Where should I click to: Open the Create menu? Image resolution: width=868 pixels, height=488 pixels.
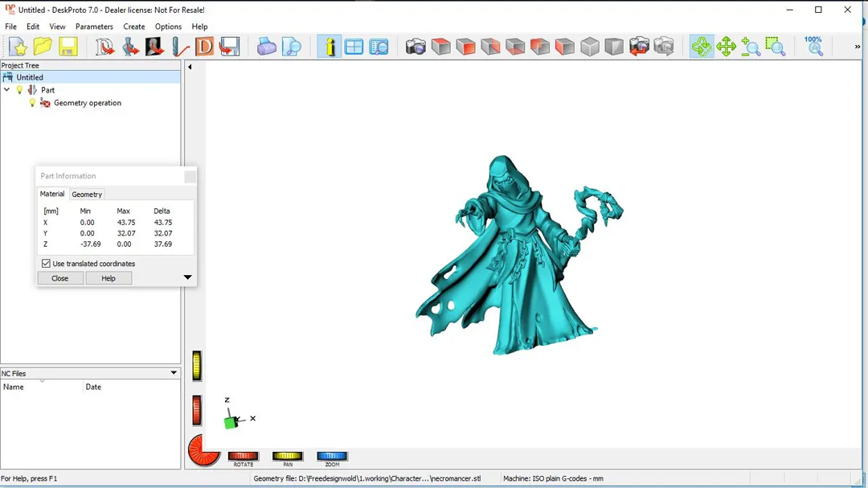tap(134, 27)
